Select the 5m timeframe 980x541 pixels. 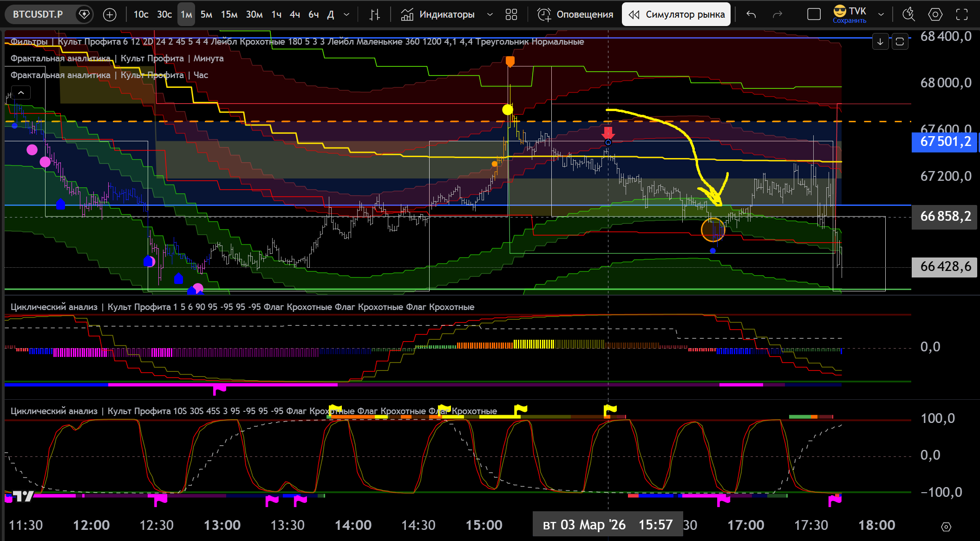206,15
